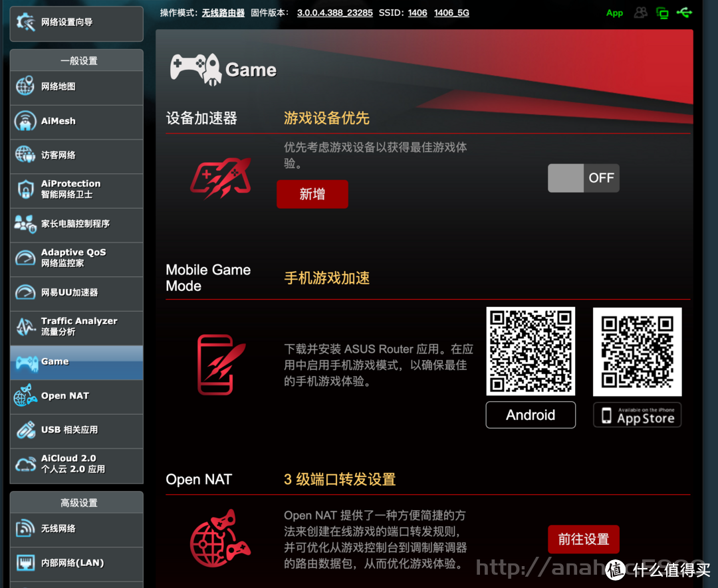This screenshot has height=588, width=718.
Task: Click the 访客网络 guest network icon
Action: pos(25,155)
